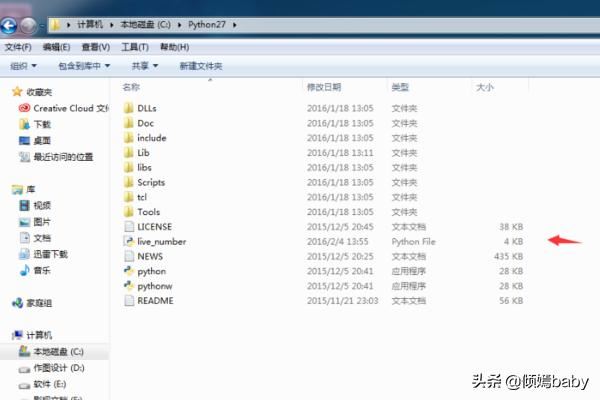600x400 pixels.
Task: Click the DLLs folder icon
Action: tap(129, 108)
